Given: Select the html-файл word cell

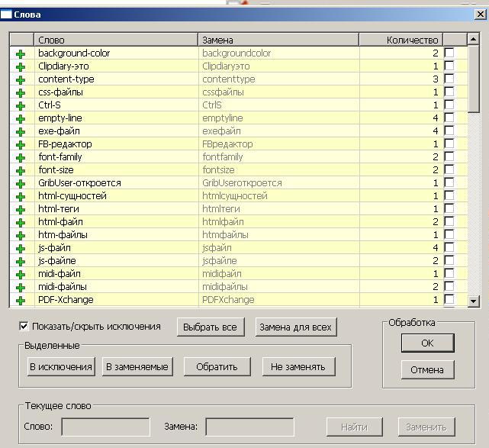Looking at the screenshot, I should [116, 222].
